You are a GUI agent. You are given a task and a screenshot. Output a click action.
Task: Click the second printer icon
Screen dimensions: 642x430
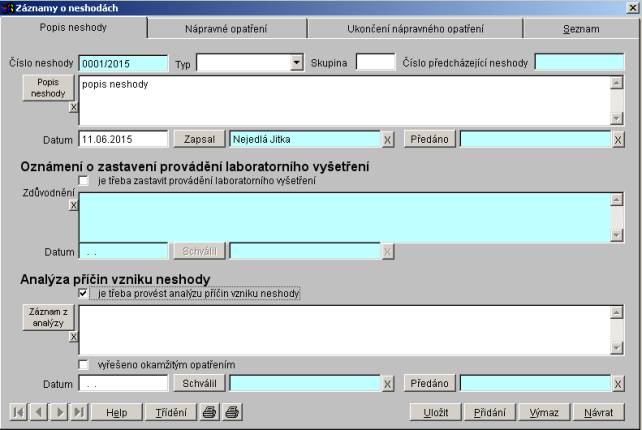[x=233, y=412]
